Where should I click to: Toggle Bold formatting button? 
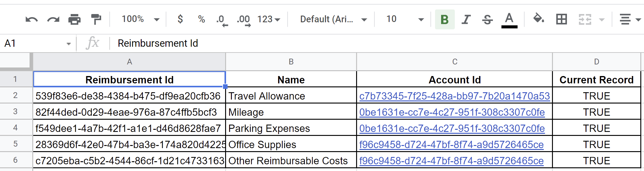point(444,19)
